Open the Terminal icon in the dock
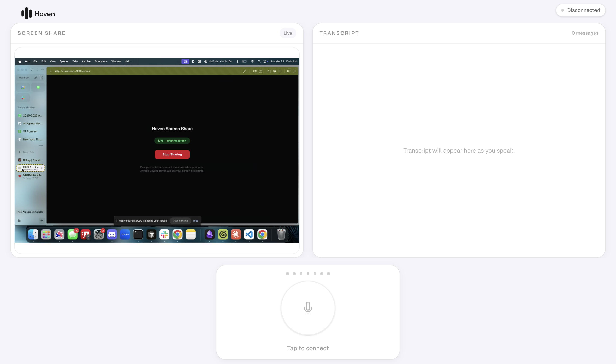The height and width of the screenshot is (364, 616). click(138, 234)
